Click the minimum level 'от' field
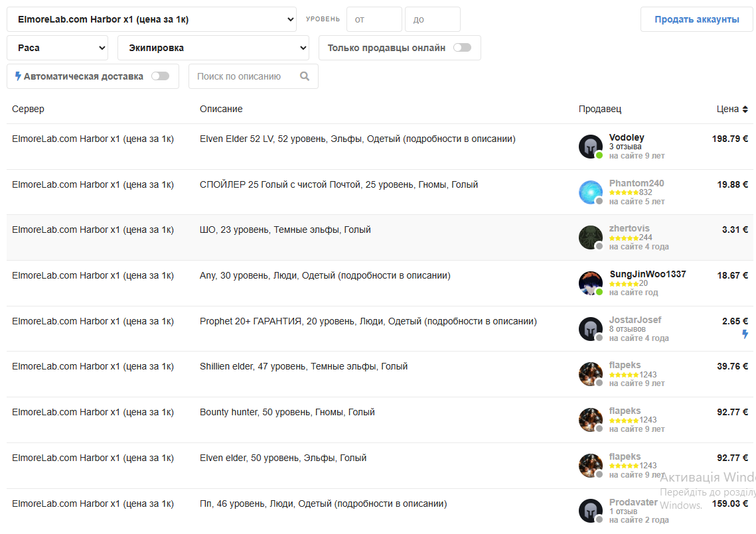The height and width of the screenshot is (534, 756). click(374, 19)
